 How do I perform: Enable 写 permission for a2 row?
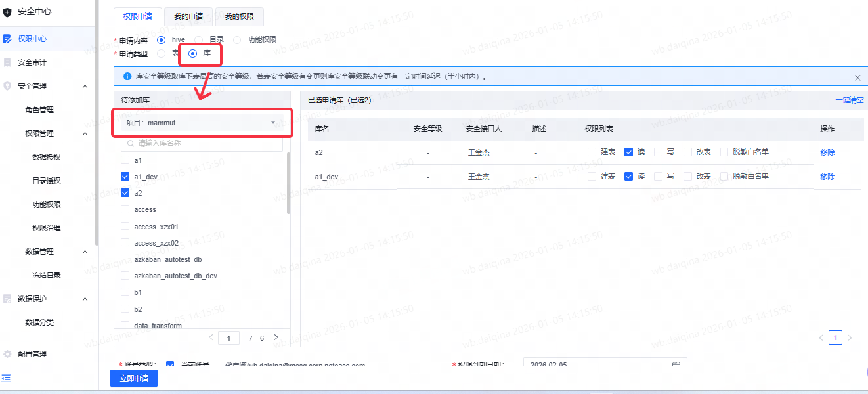point(658,152)
